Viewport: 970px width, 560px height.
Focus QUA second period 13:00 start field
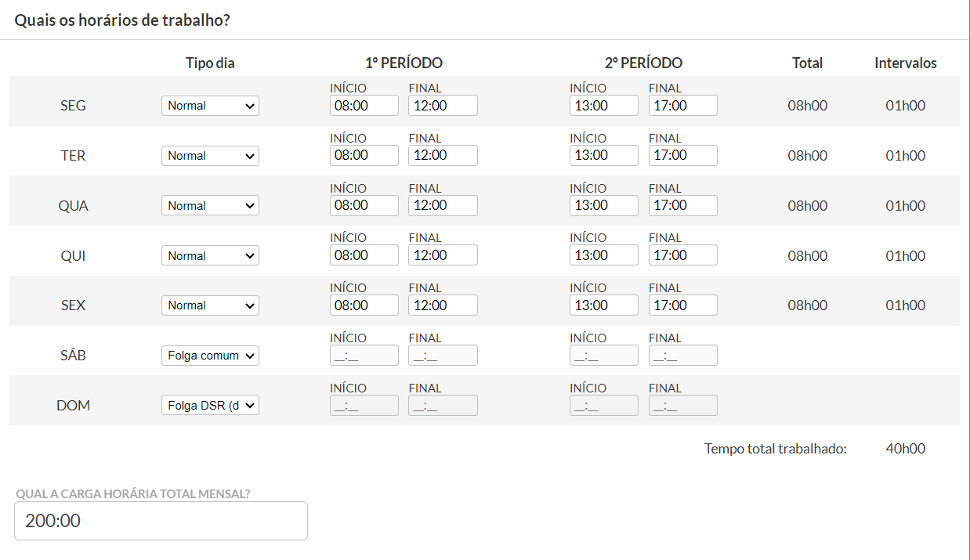(603, 206)
